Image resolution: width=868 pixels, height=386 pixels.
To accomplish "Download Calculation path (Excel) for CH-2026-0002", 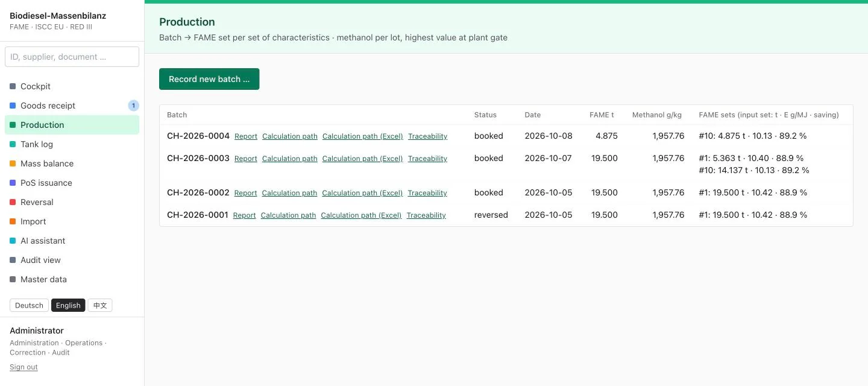I will (x=362, y=193).
